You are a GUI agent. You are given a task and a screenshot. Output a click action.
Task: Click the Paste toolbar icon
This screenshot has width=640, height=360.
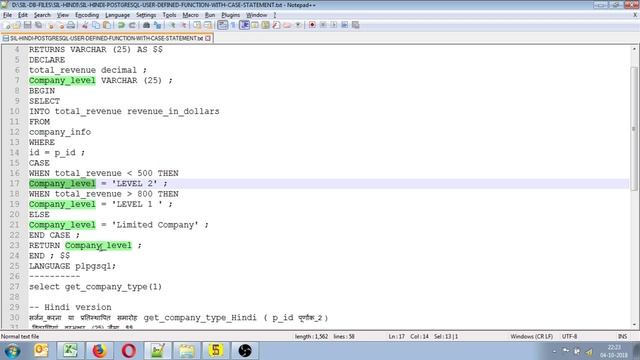coord(107,25)
